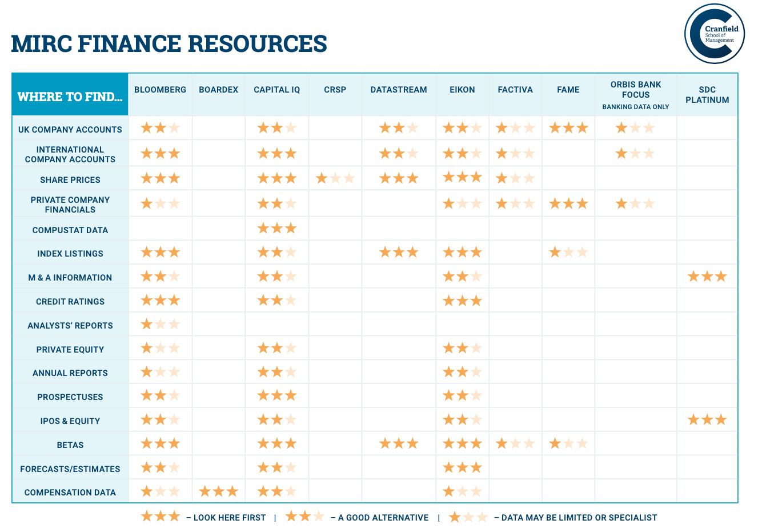
Task: Click the MIRC Finance Resources title
Action: (x=169, y=44)
